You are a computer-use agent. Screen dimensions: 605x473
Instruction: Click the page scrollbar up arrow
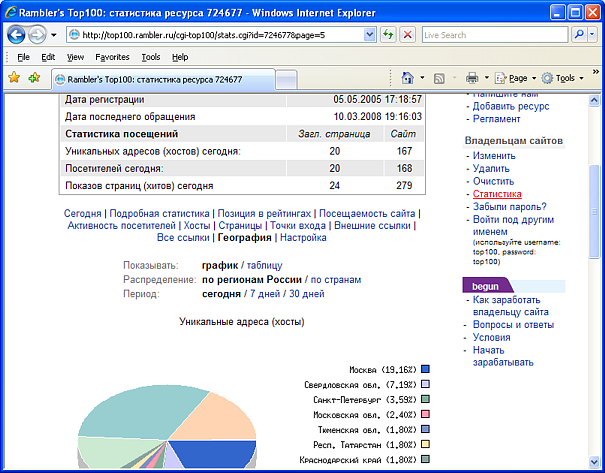click(x=594, y=100)
